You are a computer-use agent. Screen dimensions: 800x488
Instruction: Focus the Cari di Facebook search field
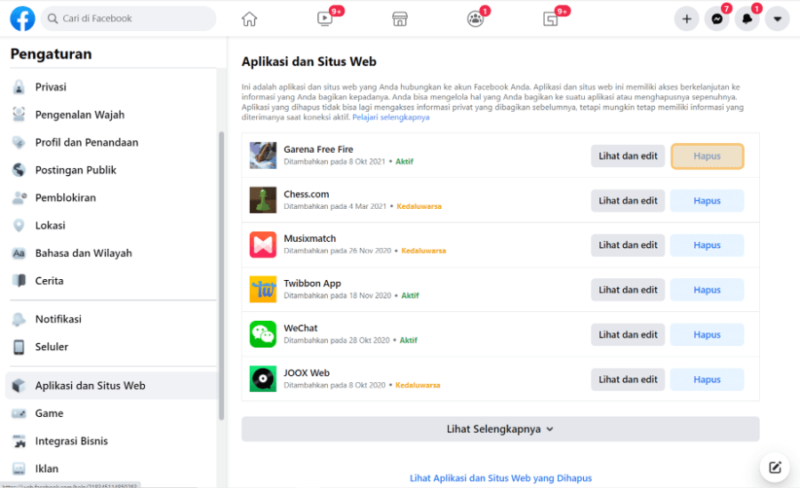pos(128,18)
